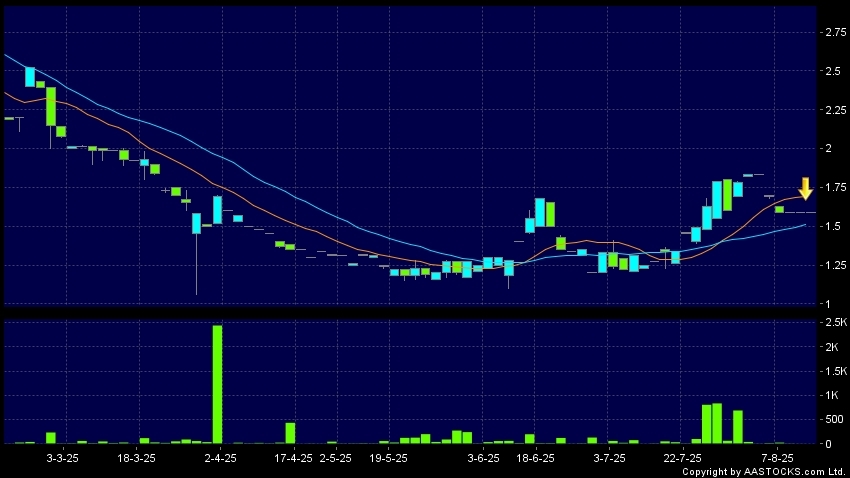Click the 22-7-25 date label
This screenshot has height=478, width=850.
tap(682, 458)
